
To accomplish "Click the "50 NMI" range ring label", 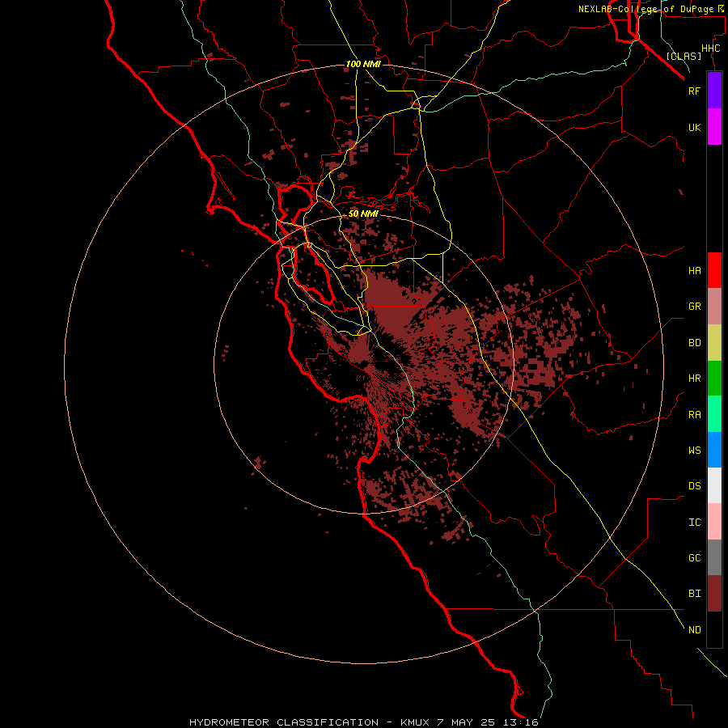I will point(363,214).
